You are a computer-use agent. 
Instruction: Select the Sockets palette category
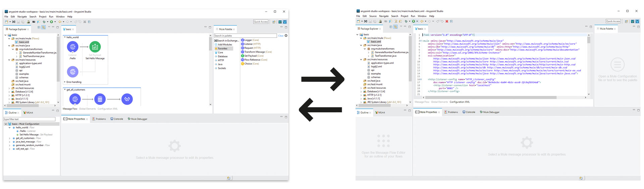(220, 68)
